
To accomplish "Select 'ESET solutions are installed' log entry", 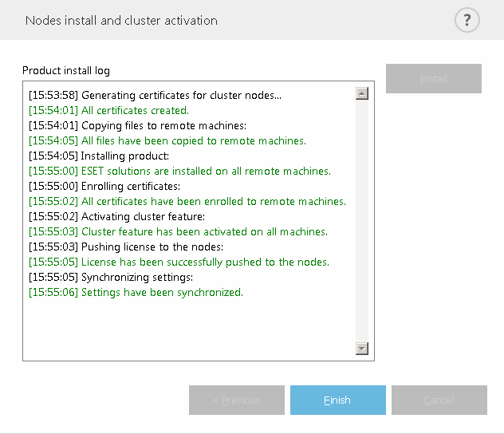I will point(179,172).
